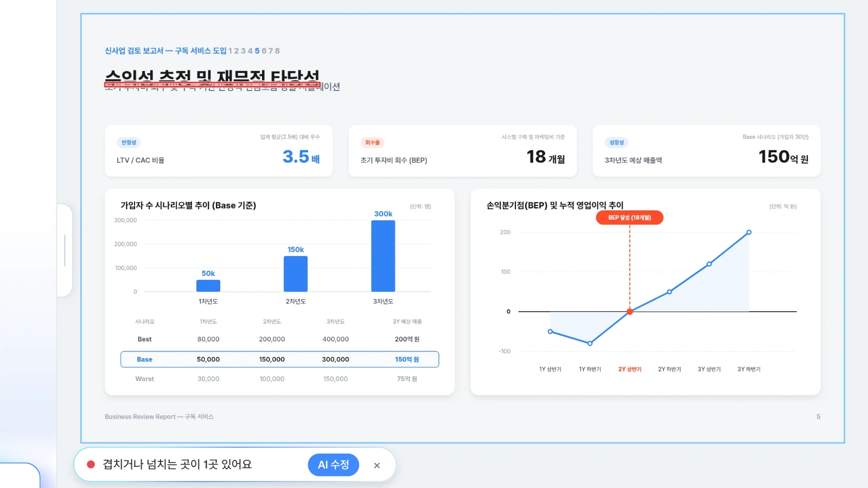The height and width of the screenshot is (488, 868).
Task: Click the '업계 평균(2.5배) 대비 우수' note
Action: click(x=290, y=137)
